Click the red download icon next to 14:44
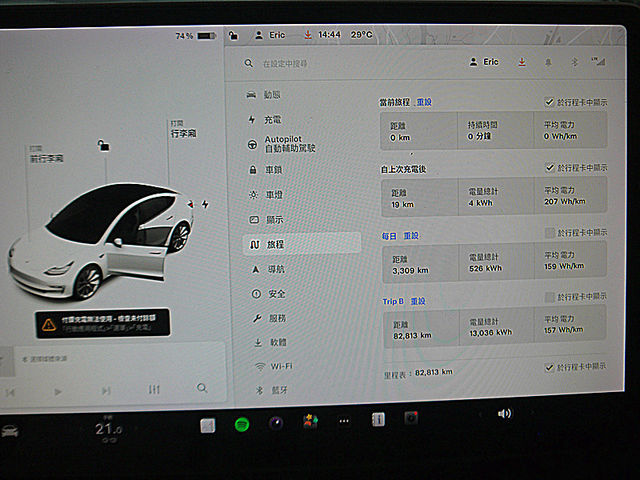The image size is (640, 480). [308, 35]
